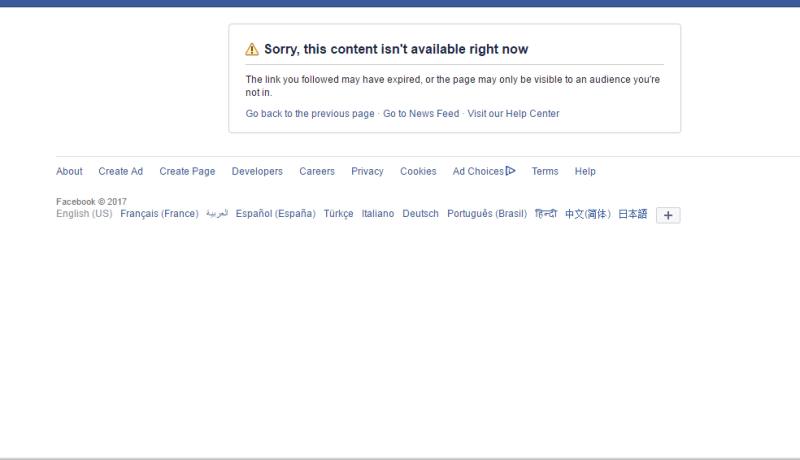Switch language to Português (Brasil)
This screenshot has width=800, height=460.
[x=487, y=214]
